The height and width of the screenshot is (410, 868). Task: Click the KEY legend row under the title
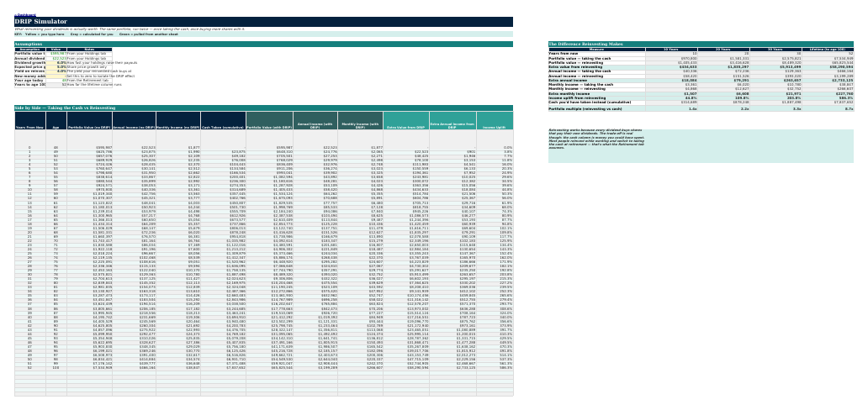coord(263,34)
